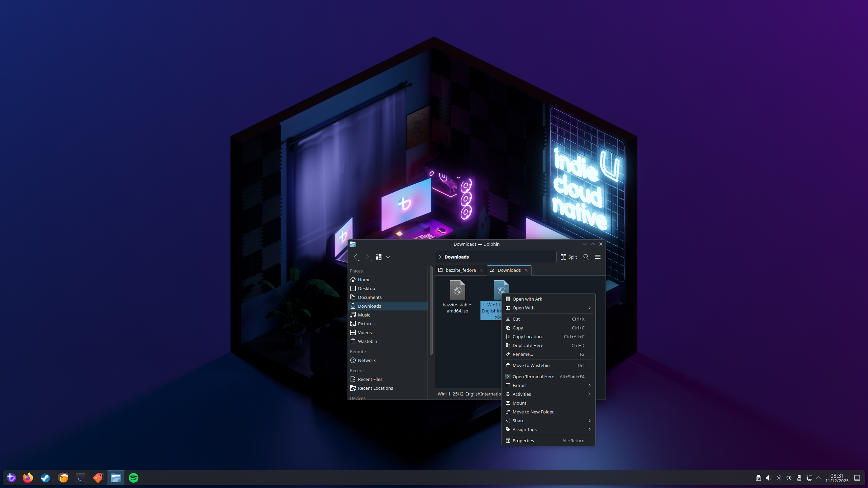The height and width of the screenshot is (488, 868).
Task: Select Mount from the context menu
Action: click(x=519, y=403)
